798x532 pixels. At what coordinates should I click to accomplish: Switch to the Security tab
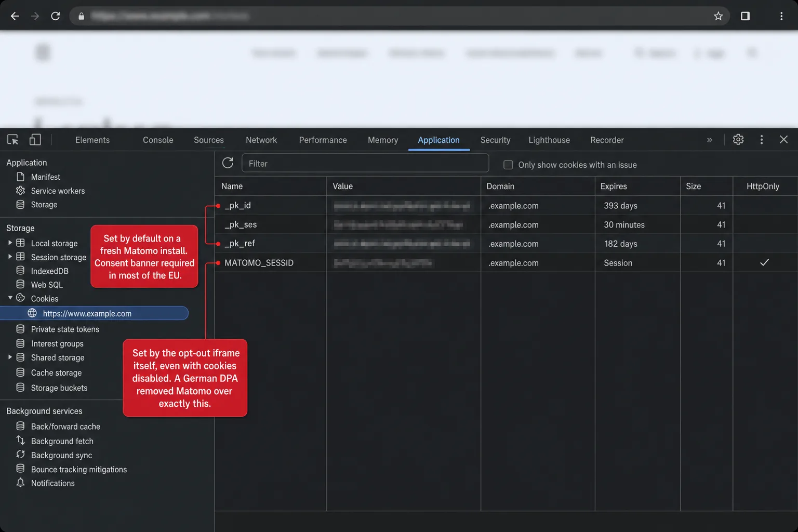pyautogui.click(x=495, y=140)
